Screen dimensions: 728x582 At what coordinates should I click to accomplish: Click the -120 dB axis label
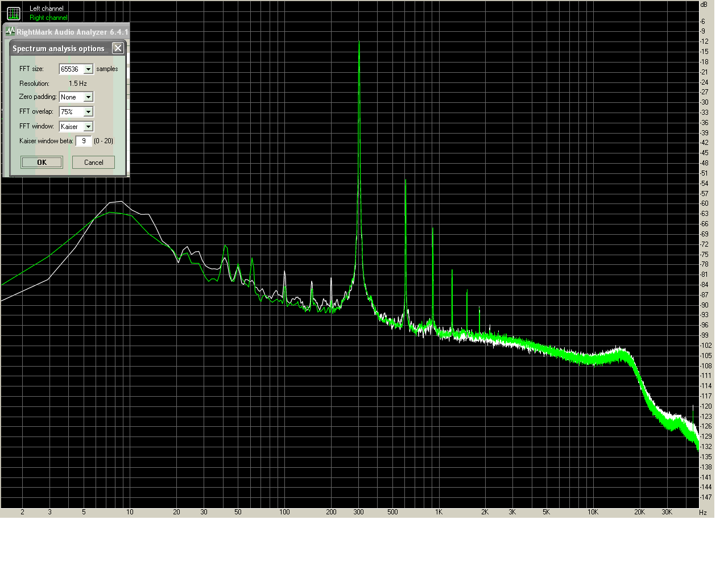coord(706,406)
